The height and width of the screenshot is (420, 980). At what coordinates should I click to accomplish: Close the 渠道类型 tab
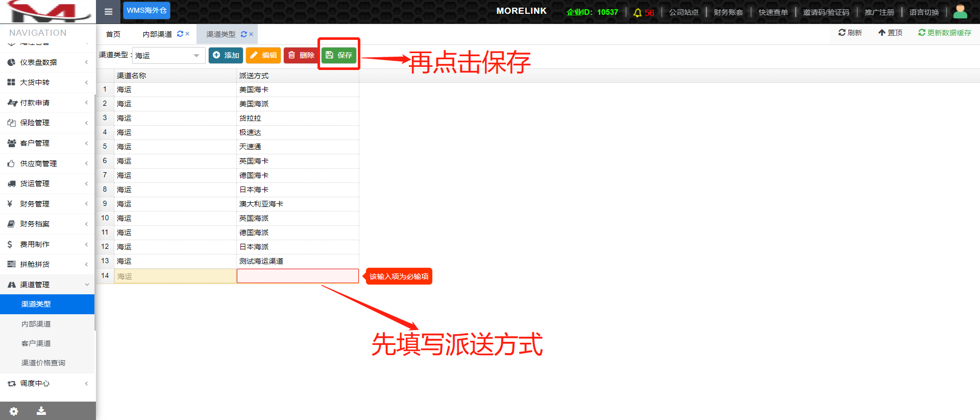(x=251, y=34)
